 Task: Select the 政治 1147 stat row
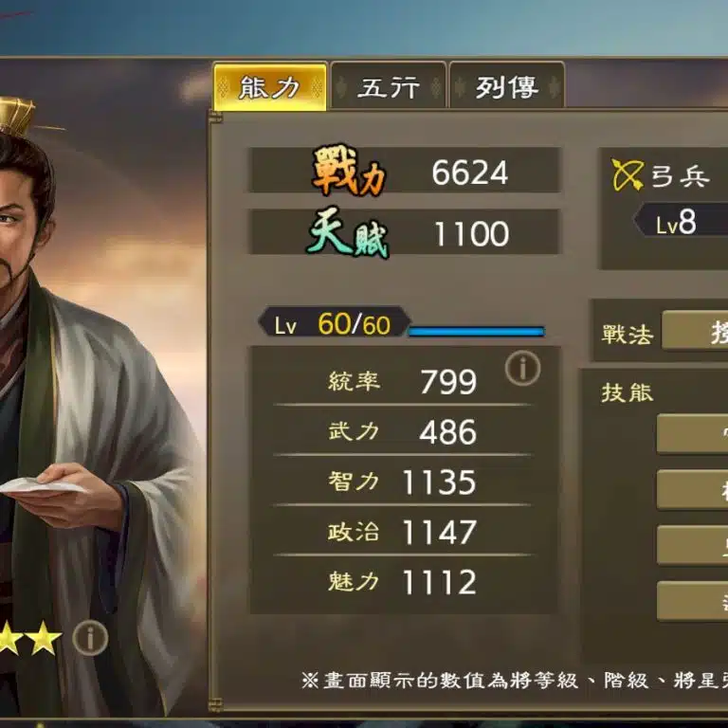pos(402,531)
